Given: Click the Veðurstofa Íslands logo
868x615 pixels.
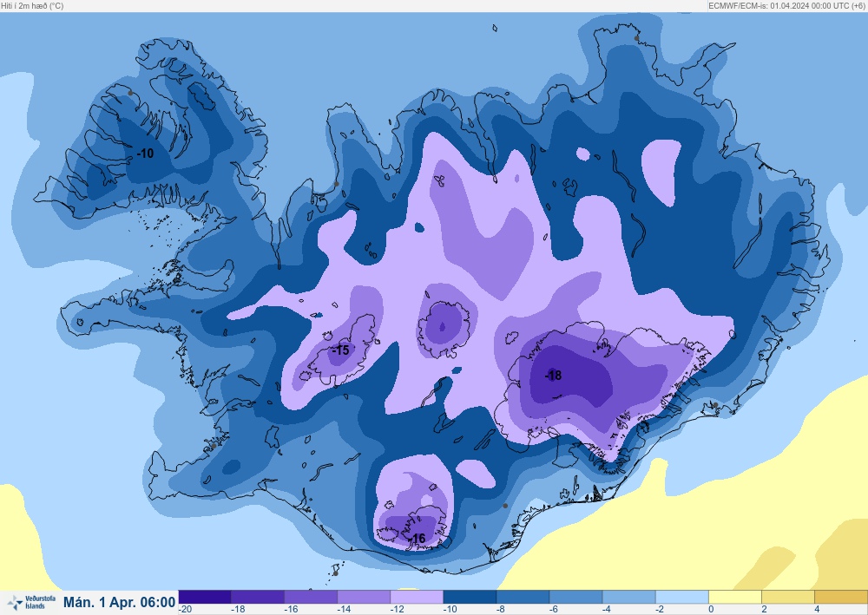Looking at the screenshot, I should (x=31, y=602).
